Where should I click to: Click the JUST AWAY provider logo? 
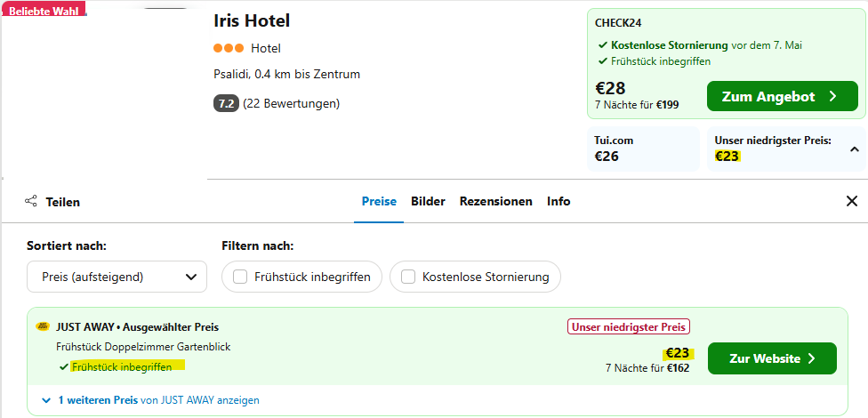(43, 326)
